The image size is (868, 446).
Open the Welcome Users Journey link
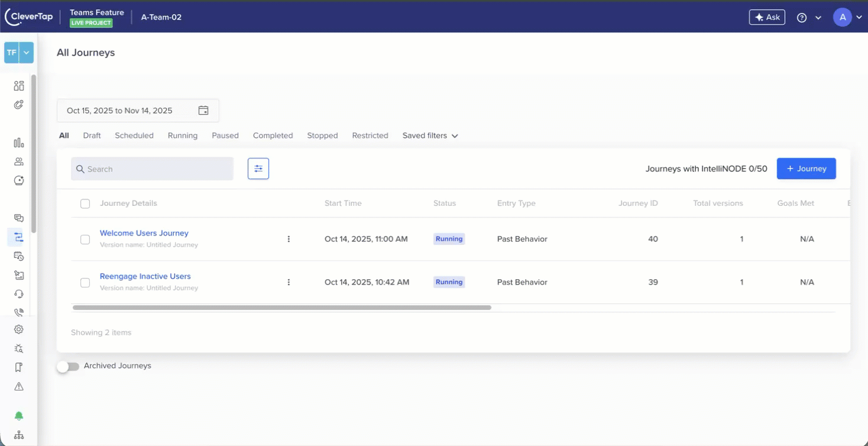point(144,233)
